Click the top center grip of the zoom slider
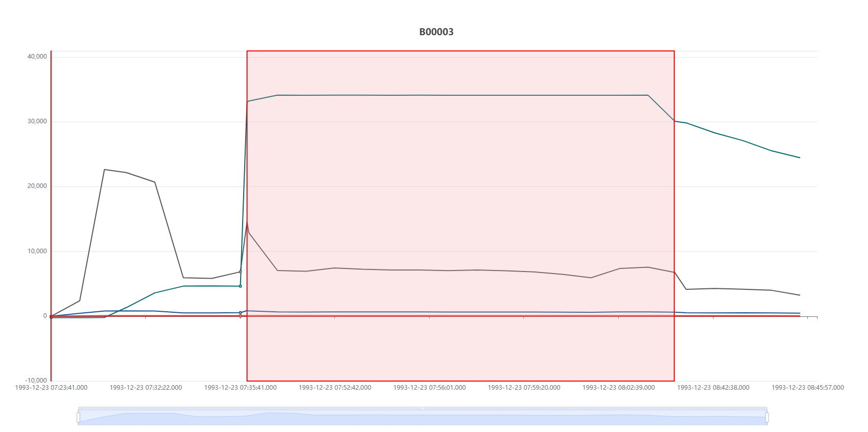 [423, 408]
